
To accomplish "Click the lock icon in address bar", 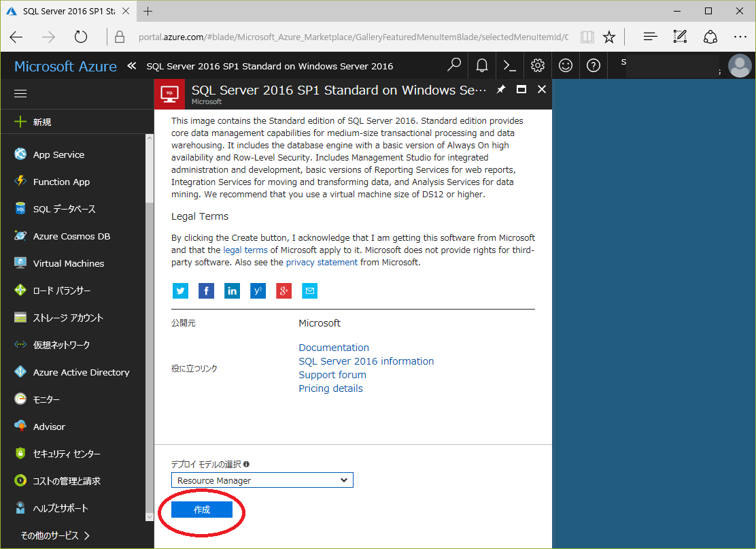I will click(120, 37).
